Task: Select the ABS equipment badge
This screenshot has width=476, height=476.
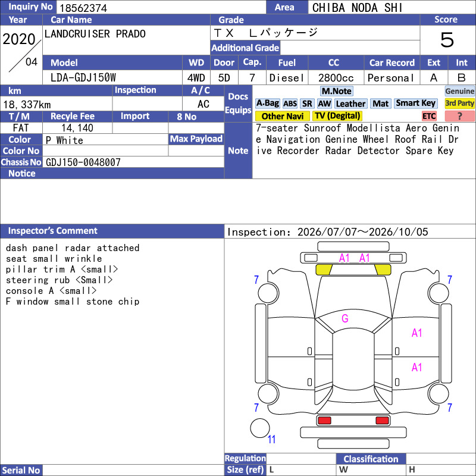Action: coord(290,104)
